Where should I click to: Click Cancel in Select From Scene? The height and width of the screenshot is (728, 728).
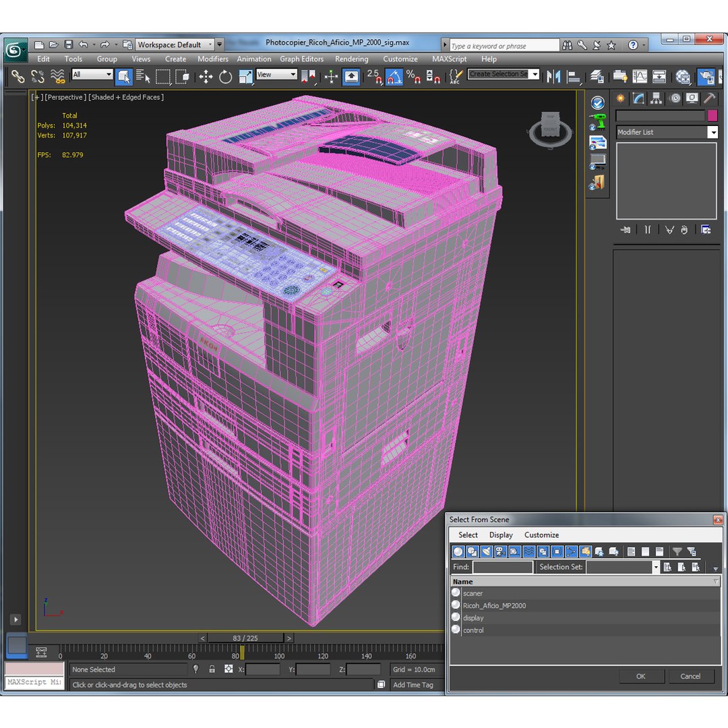click(690, 676)
